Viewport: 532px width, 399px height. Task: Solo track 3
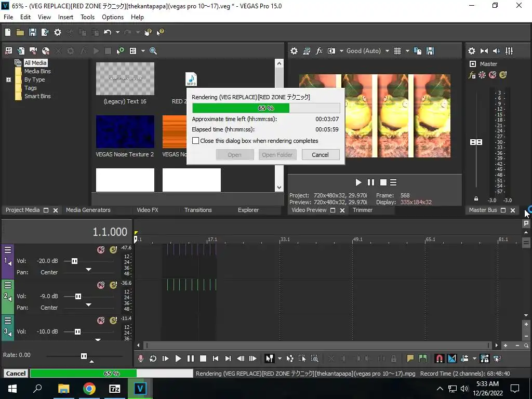113,321
